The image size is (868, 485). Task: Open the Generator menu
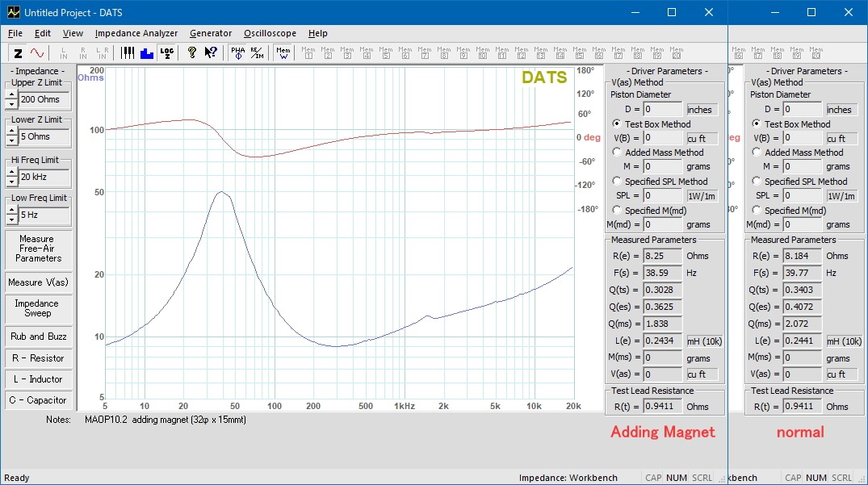[211, 33]
